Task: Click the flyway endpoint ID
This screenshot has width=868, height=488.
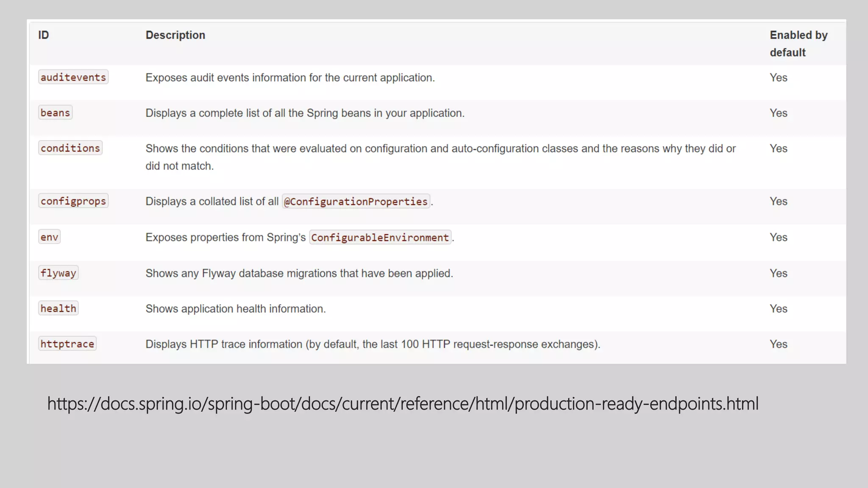Action: [x=58, y=273]
